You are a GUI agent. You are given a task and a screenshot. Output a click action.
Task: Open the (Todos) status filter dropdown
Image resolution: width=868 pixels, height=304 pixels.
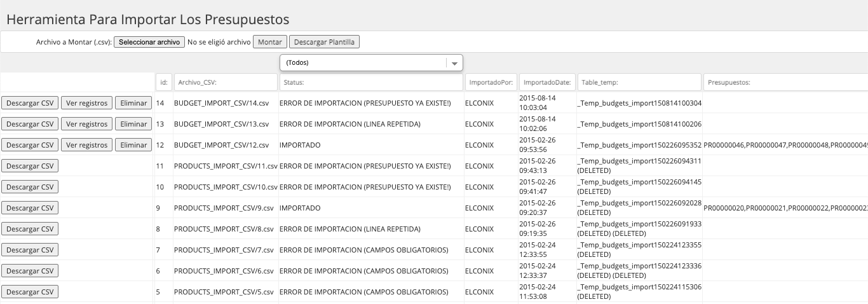(371, 63)
